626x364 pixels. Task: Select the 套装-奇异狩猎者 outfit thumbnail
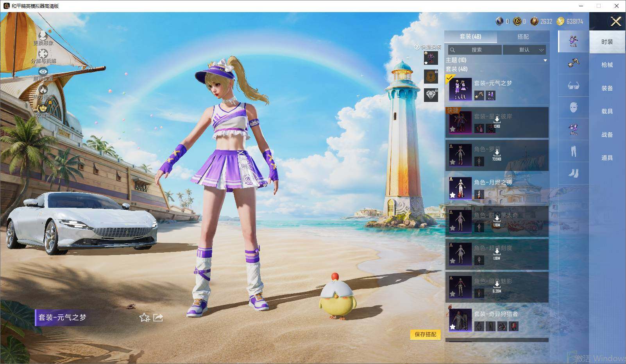pyautogui.click(x=460, y=320)
